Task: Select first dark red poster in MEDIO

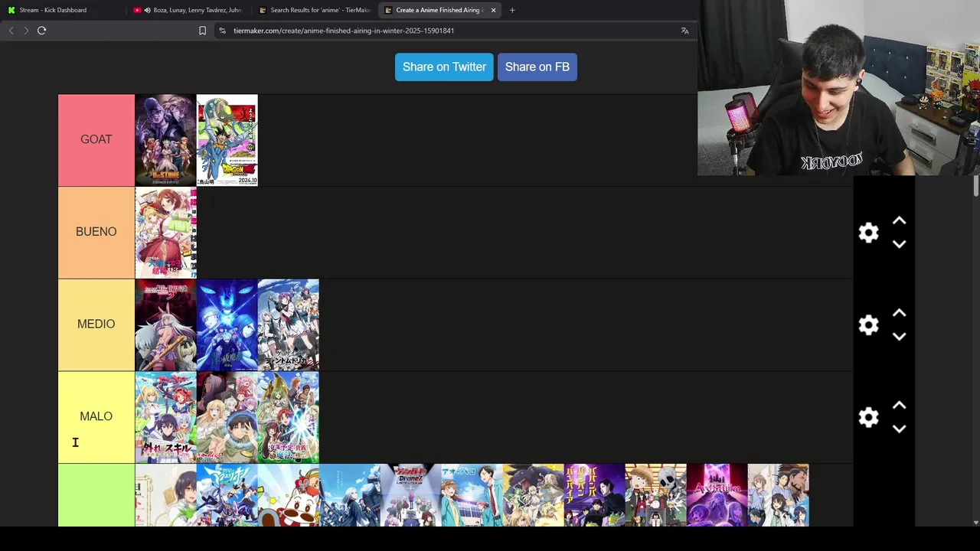Action: tap(165, 325)
